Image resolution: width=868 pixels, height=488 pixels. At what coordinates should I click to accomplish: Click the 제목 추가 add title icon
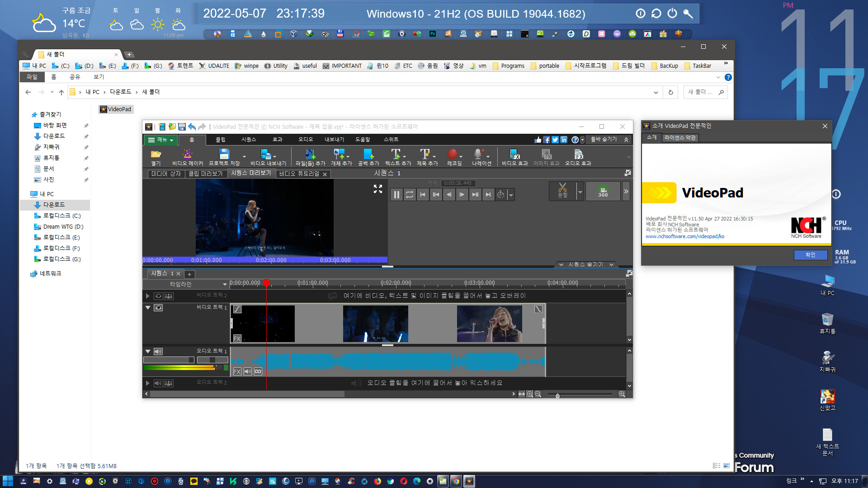425,154
